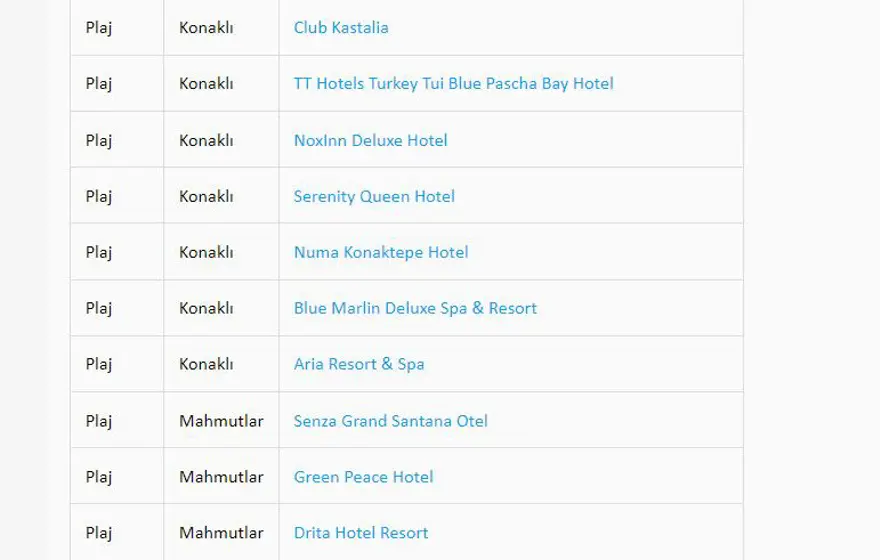Viewport: 880px width, 560px height.
Task: Click the Aria Resort & Spa link
Action: [x=359, y=364]
